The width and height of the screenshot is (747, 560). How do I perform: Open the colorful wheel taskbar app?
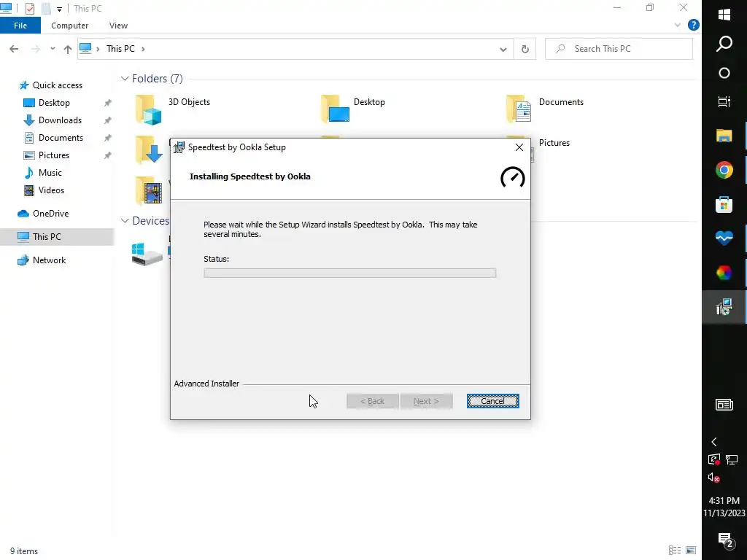[724, 273]
